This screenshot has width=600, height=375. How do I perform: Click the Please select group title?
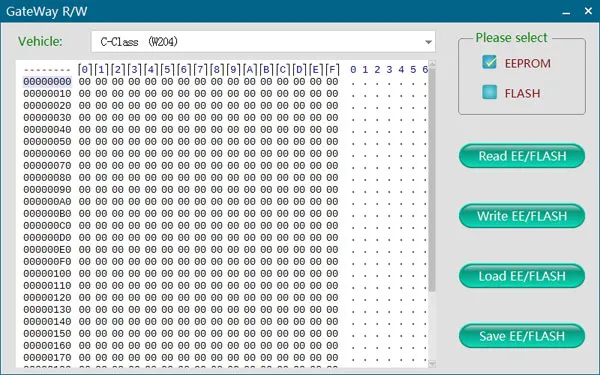click(x=511, y=38)
